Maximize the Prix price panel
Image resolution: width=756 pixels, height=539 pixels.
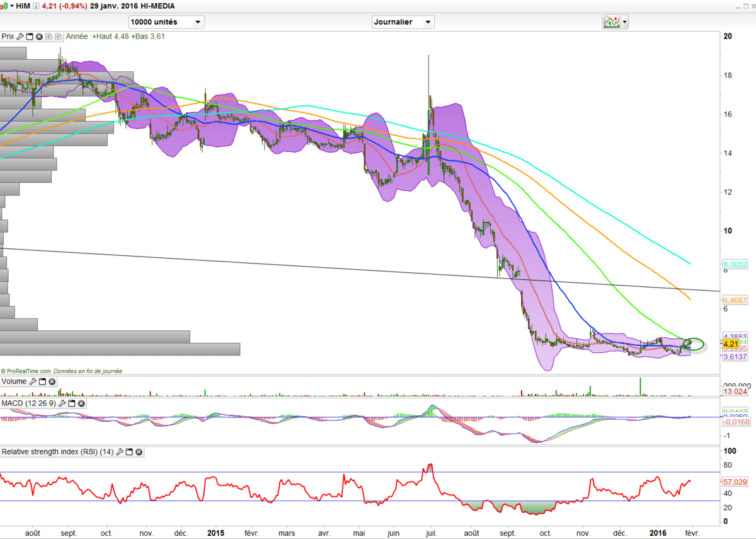pos(30,37)
